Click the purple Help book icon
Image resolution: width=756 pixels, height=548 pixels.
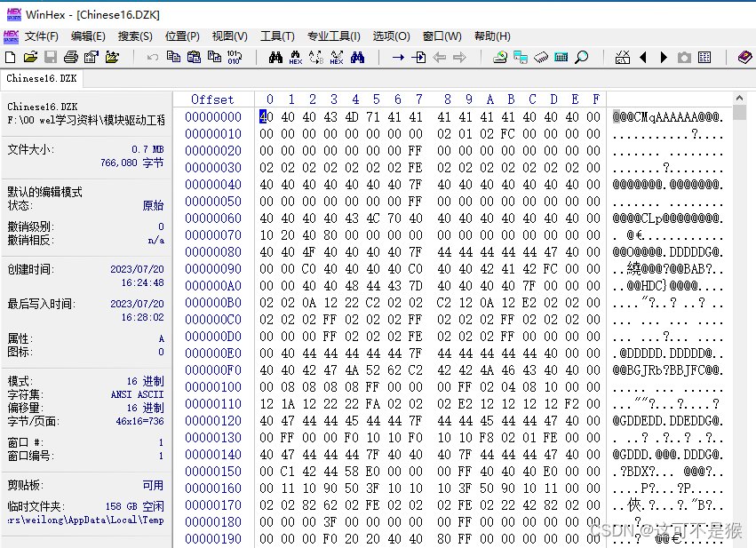(745, 58)
